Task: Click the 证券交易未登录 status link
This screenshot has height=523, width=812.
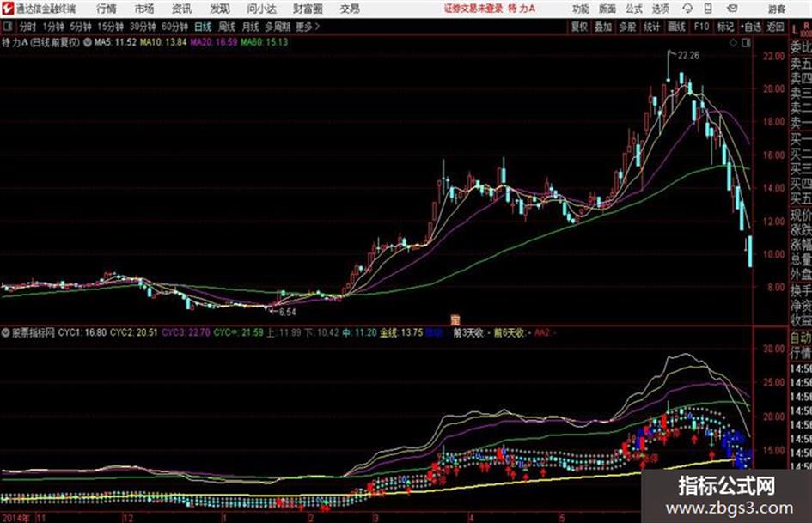Action: pyautogui.click(x=473, y=9)
